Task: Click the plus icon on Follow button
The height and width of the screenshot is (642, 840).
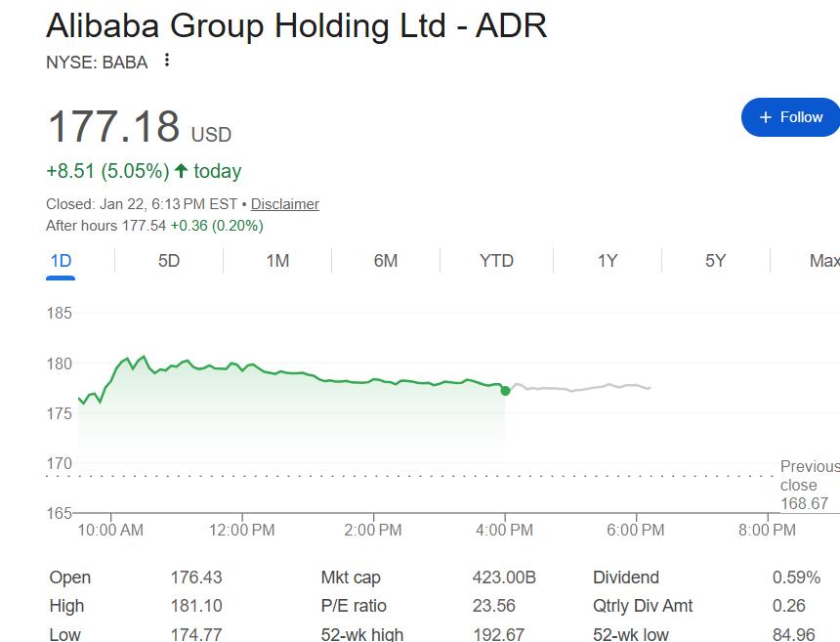Action: coord(766,117)
